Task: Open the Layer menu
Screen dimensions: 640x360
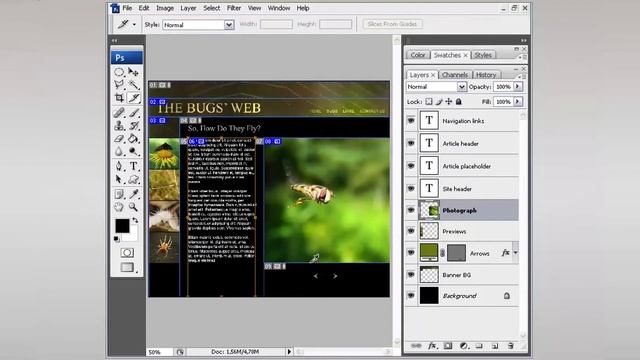Action: click(x=188, y=8)
